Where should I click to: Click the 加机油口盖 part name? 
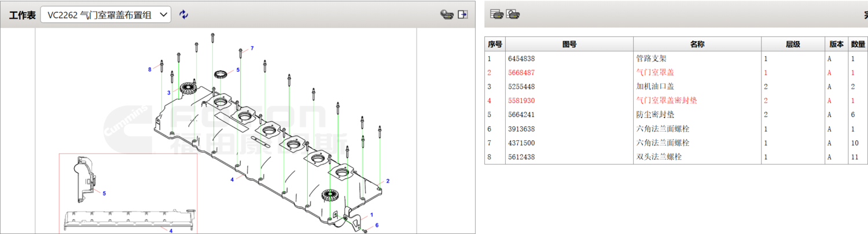[x=654, y=86]
